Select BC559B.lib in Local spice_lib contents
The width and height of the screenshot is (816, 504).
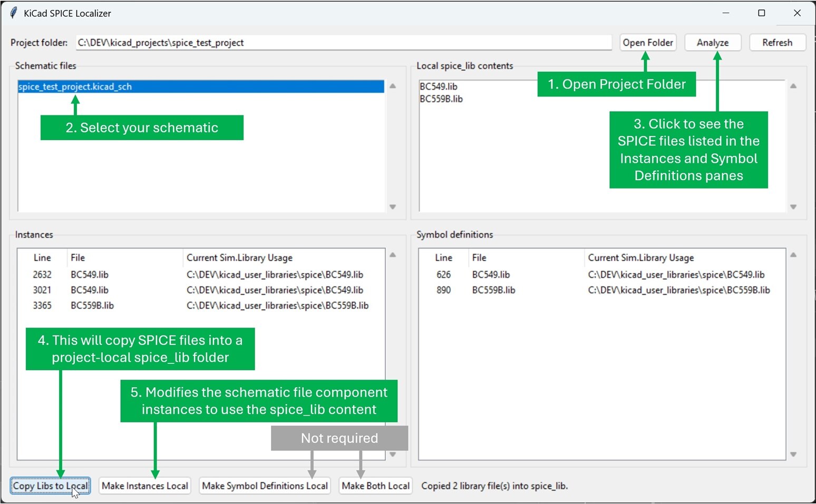point(441,99)
